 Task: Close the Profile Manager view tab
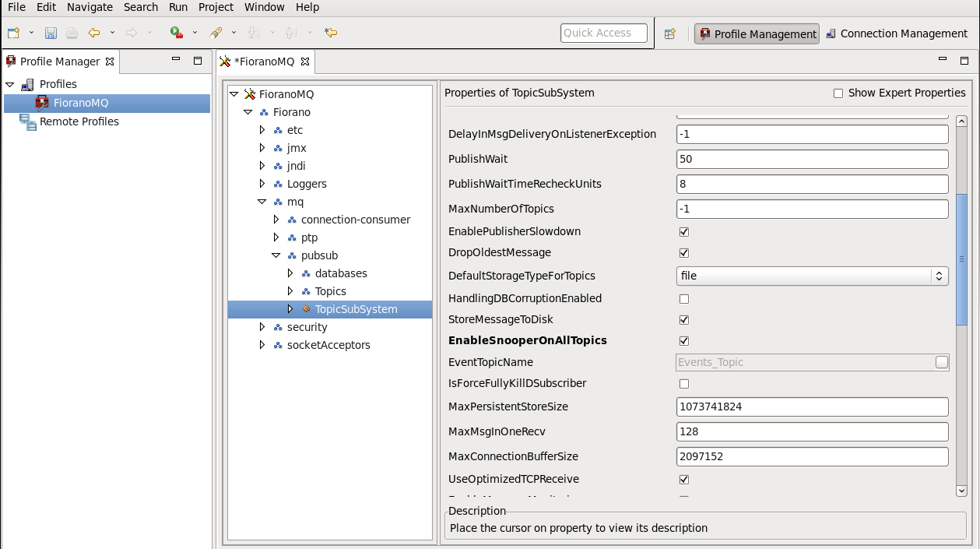pyautogui.click(x=110, y=62)
